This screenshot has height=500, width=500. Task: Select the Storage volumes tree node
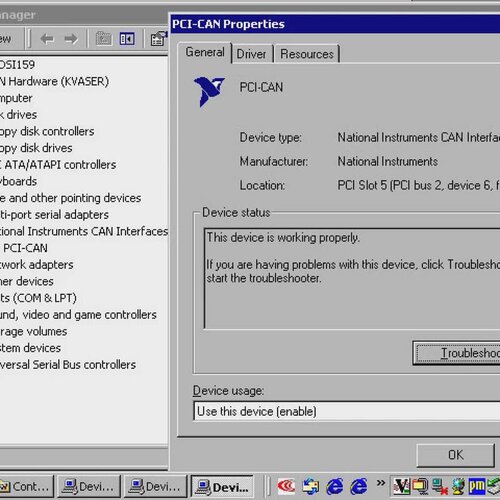33,331
